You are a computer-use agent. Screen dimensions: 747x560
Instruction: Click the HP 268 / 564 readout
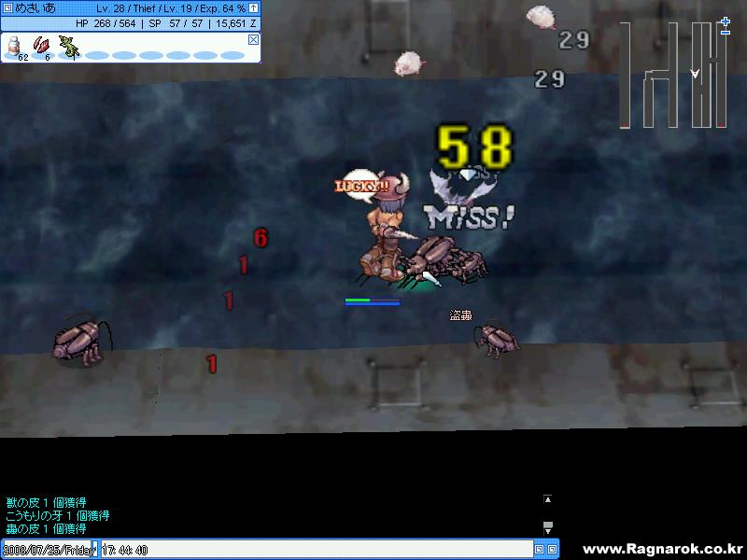(x=106, y=23)
